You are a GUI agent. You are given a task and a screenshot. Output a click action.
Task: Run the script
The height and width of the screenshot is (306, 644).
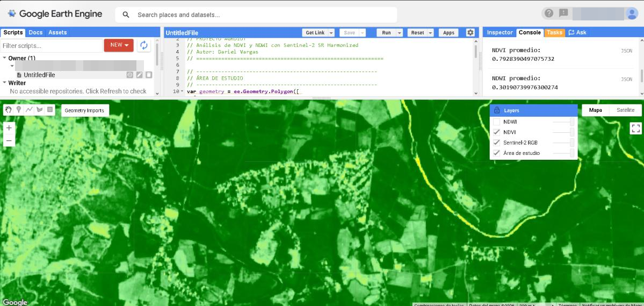pos(387,32)
